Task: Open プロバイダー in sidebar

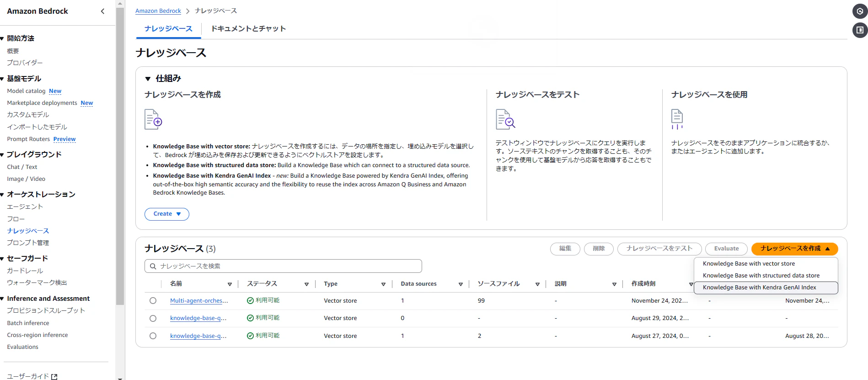Action: point(25,63)
